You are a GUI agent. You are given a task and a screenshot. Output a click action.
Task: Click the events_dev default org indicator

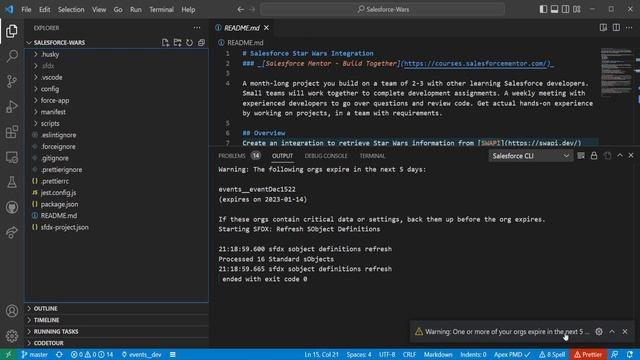tap(142, 354)
